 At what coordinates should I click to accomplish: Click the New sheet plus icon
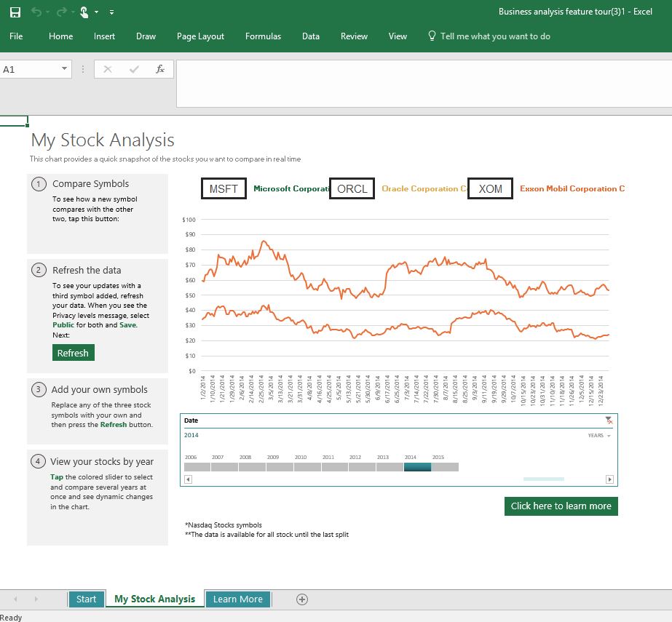click(302, 599)
